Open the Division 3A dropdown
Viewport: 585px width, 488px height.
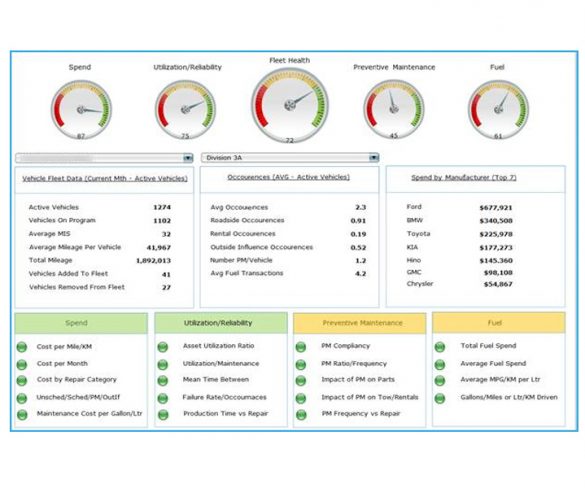pyautogui.click(x=290, y=158)
